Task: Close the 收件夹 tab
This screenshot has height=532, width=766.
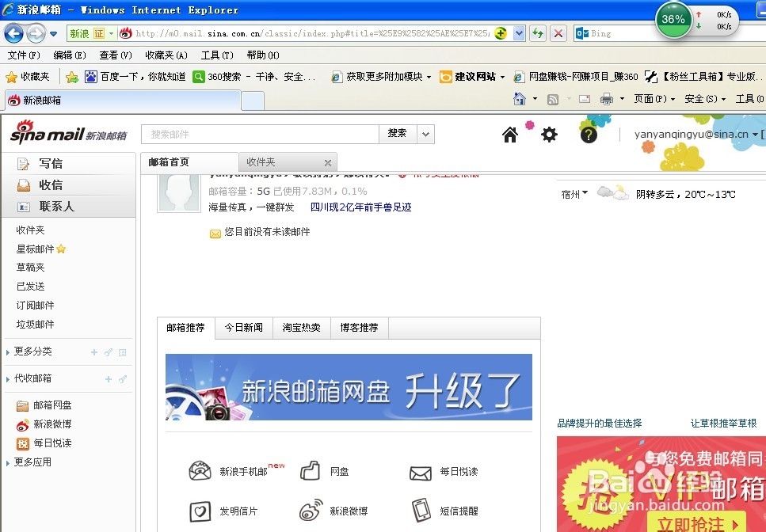Action: (328, 163)
